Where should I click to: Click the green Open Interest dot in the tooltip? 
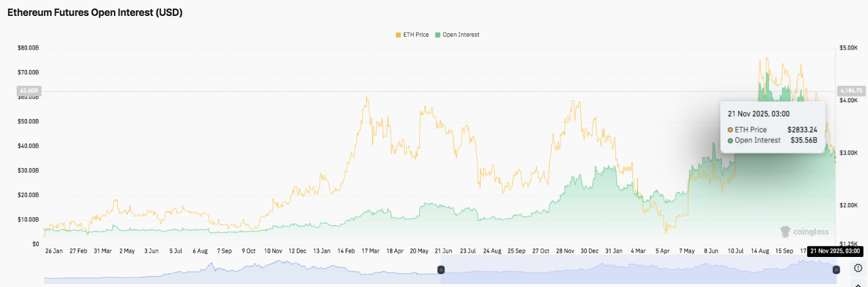(730, 140)
